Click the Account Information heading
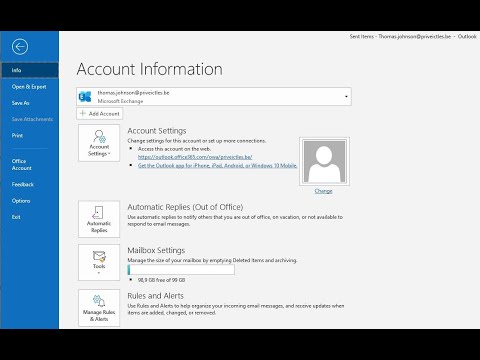480x360 pixels. (150, 69)
